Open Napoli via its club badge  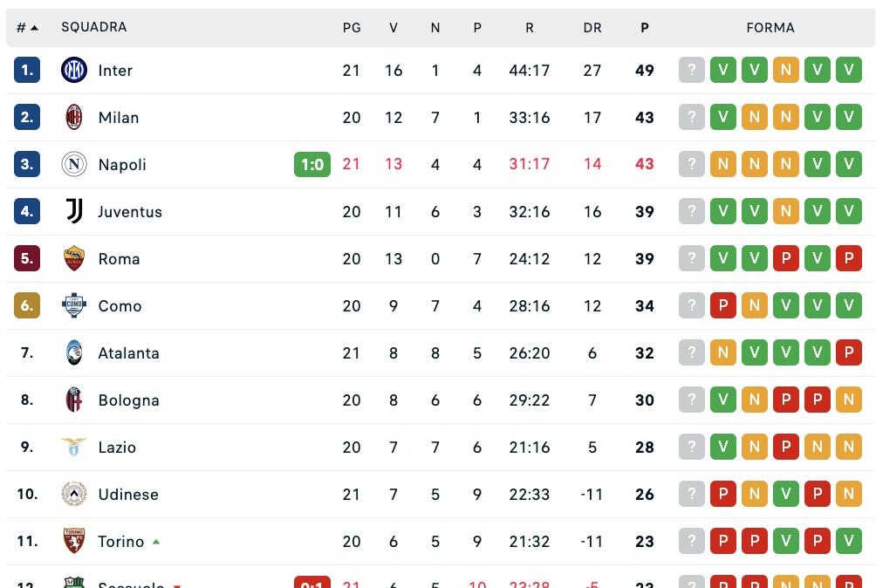click(74, 165)
